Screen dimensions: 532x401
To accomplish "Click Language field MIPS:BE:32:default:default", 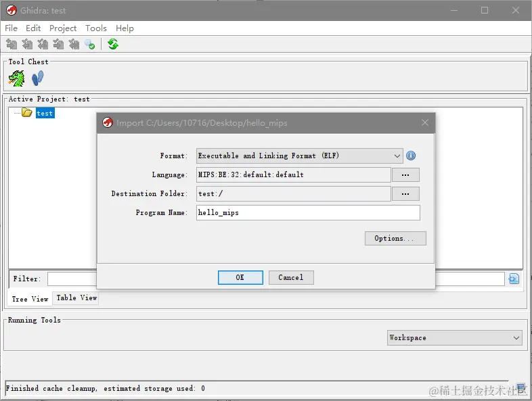I will [x=294, y=174].
